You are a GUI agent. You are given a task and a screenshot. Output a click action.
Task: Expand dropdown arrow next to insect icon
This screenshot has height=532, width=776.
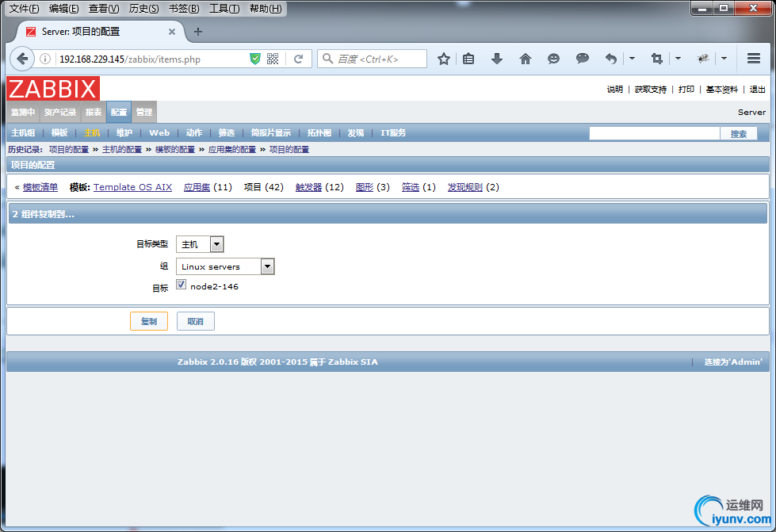[724, 59]
